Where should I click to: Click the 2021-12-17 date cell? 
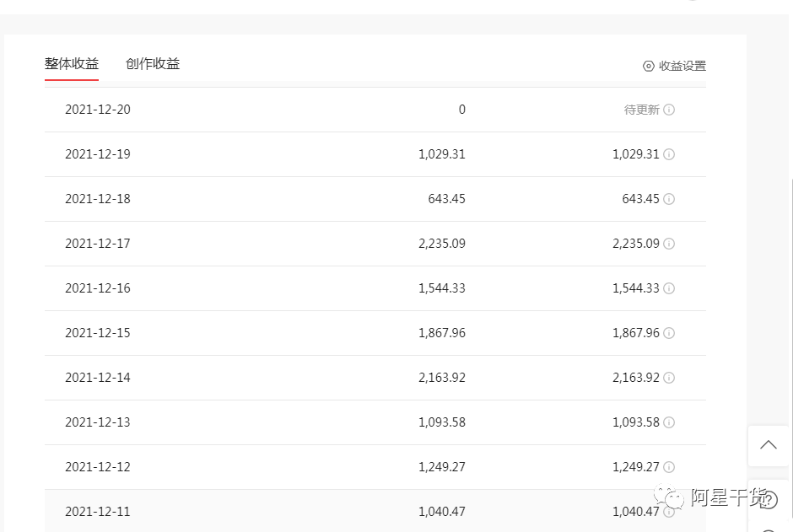(x=98, y=244)
